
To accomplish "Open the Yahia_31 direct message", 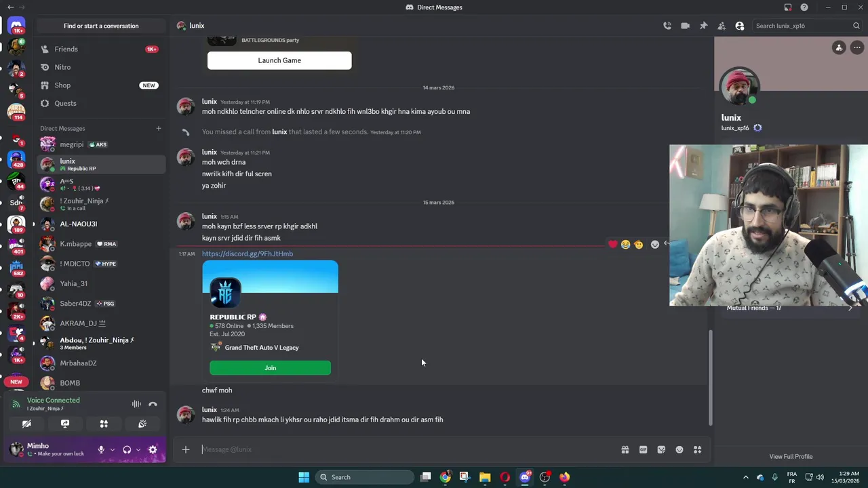I will (101, 283).
